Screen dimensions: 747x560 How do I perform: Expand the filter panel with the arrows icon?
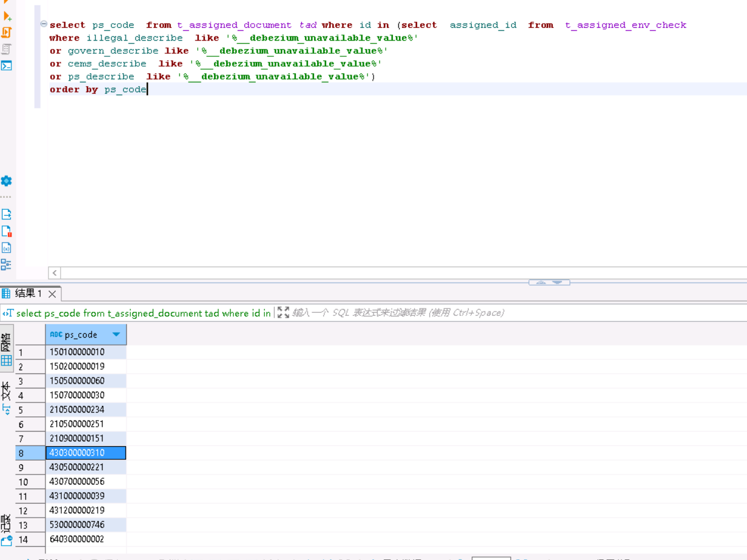coord(283,313)
